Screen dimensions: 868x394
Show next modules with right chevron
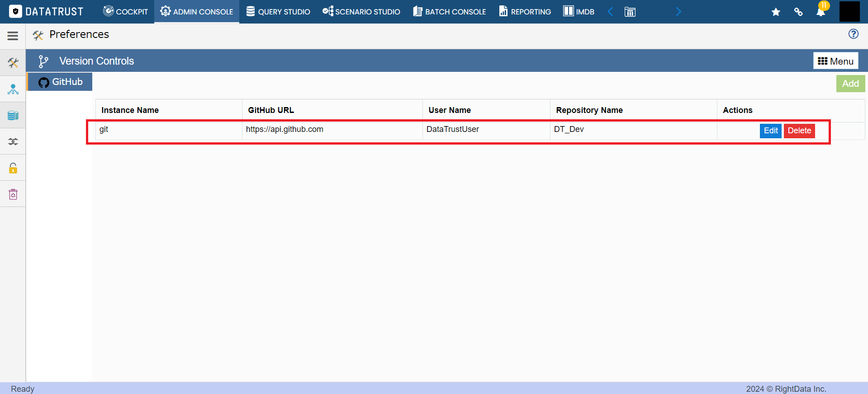(x=678, y=12)
